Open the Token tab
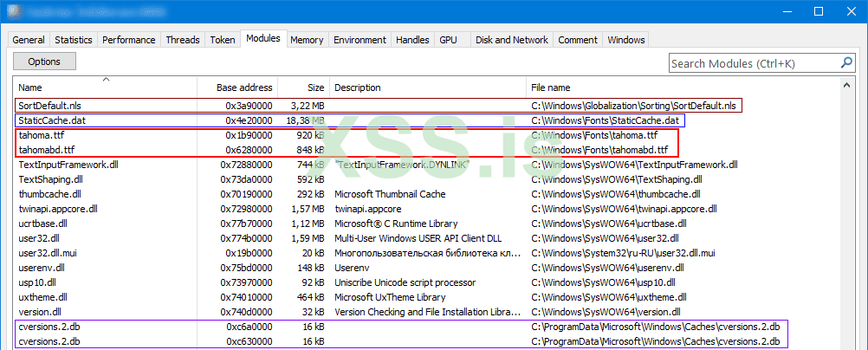The image size is (868, 350). pos(223,40)
